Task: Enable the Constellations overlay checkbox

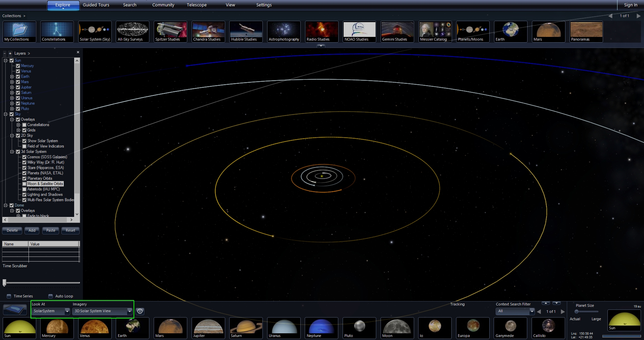Action: click(24, 125)
